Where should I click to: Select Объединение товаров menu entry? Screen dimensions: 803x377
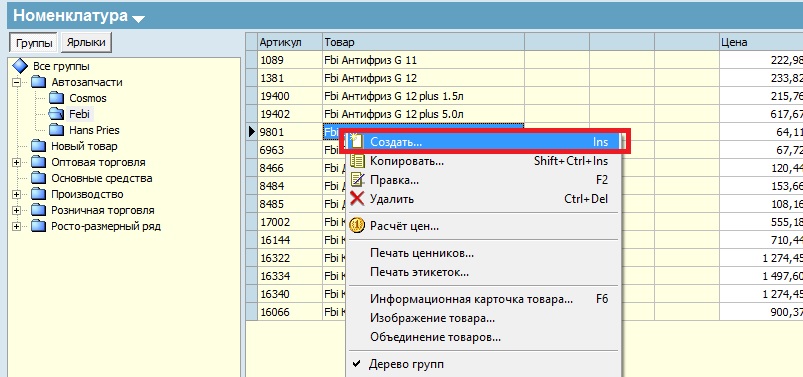[435, 337]
